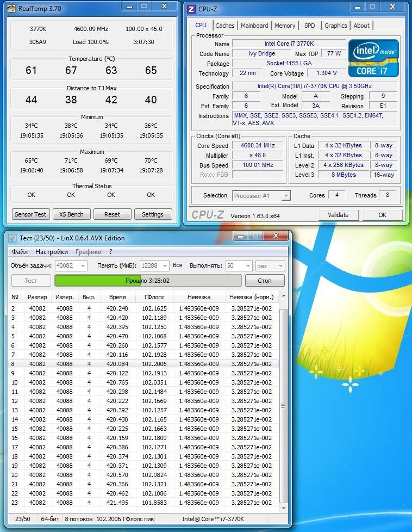Open the SPD tab
Image resolution: width=412 pixels, height=532 pixels.
click(x=310, y=26)
